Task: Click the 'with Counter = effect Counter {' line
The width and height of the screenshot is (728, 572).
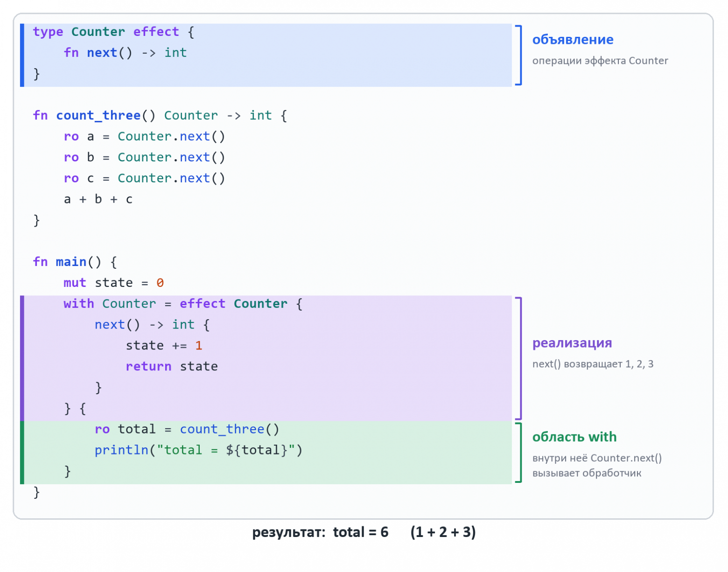Action: pyautogui.click(x=183, y=304)
